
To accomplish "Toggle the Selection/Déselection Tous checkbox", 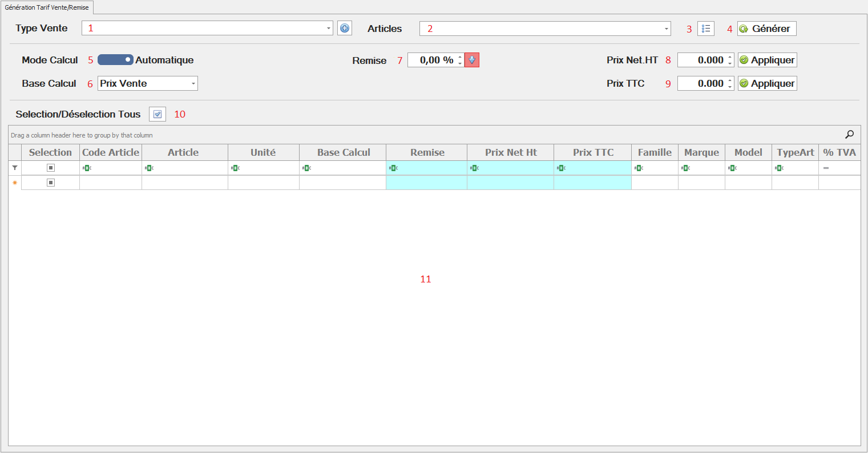I will (x=158, y=114).
